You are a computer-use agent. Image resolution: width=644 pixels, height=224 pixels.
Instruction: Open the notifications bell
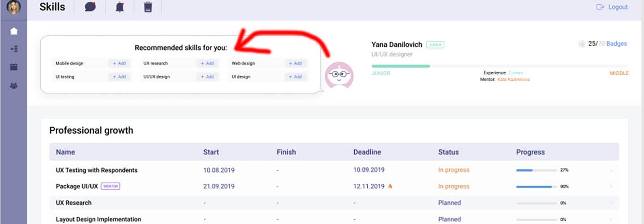119,7
